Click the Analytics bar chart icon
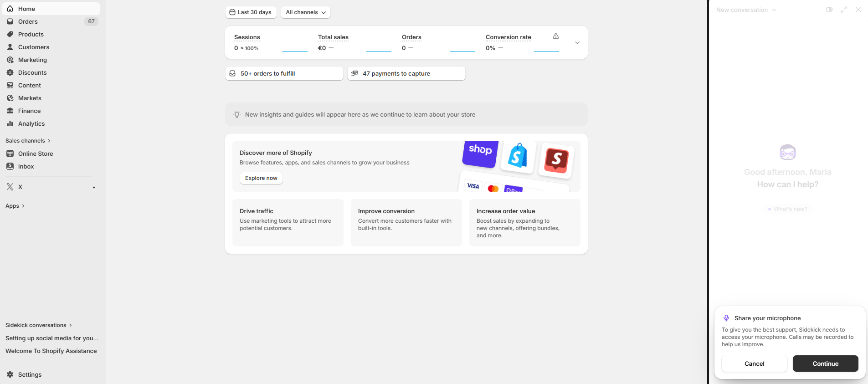The width and height of the screenshot is (868, 384). click(10, 123)
